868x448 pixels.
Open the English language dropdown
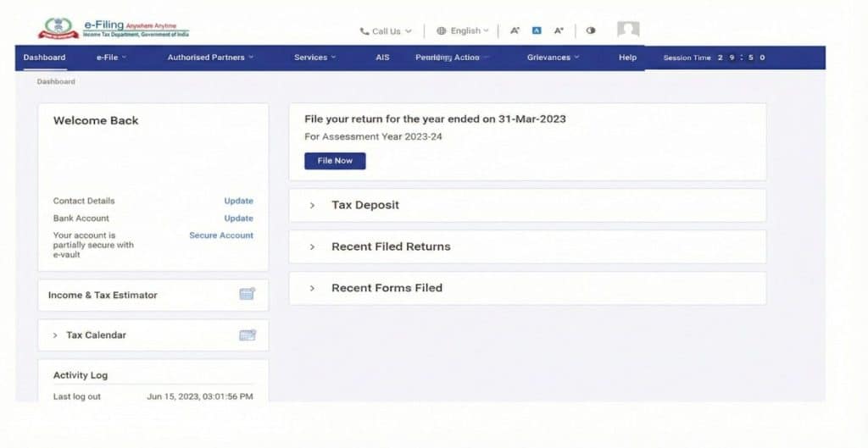pos(463,31)
